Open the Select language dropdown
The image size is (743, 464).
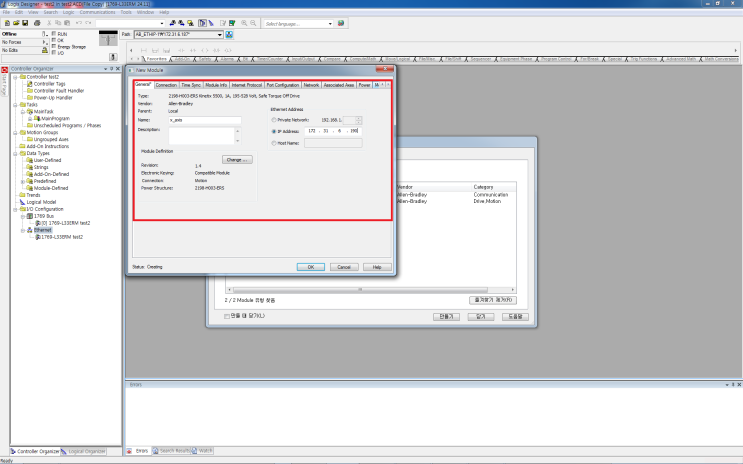330,23
